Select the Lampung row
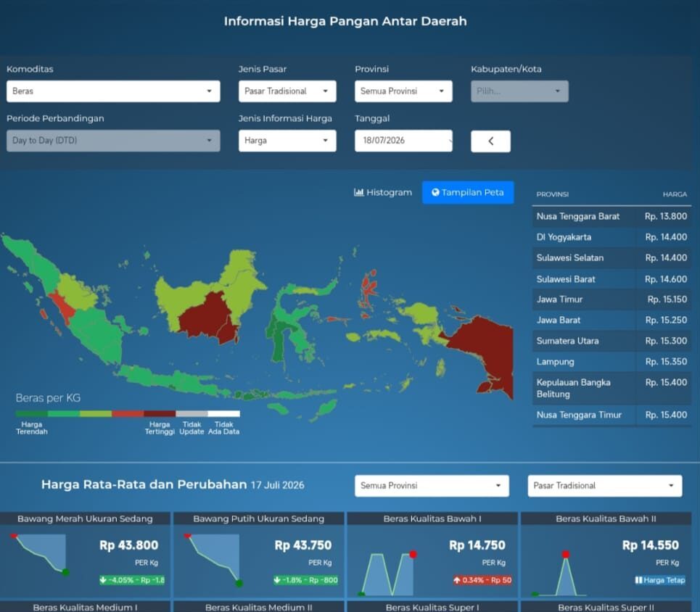 tap(612, 362)
